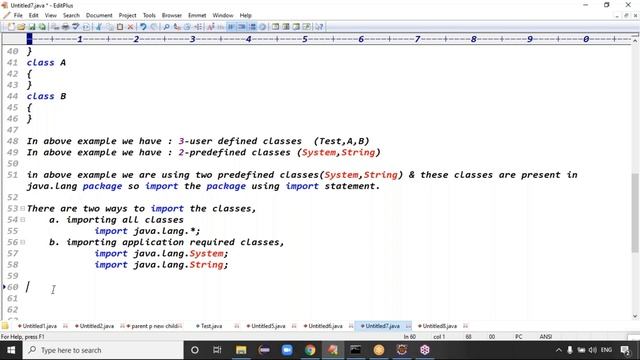Show the Output window panel icon
Viewport: 640px width, 360px height.
coord(296,27)
